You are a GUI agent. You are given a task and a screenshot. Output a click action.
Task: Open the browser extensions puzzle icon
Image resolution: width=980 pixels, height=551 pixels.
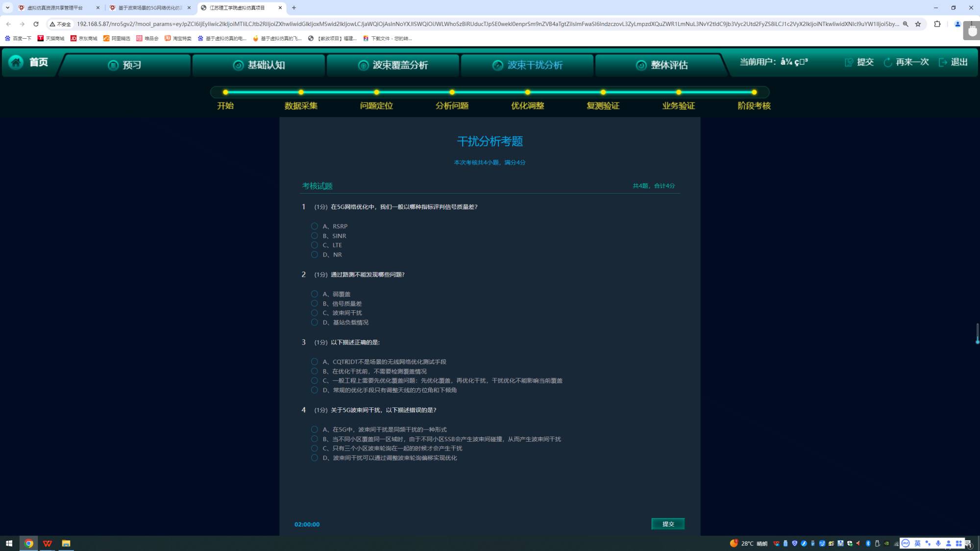click(x=937, y=24)
